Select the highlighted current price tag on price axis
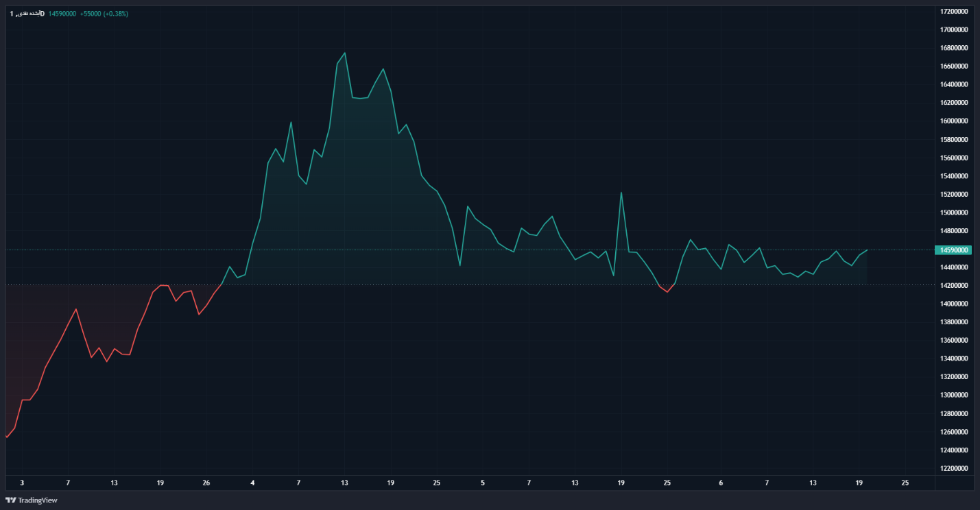This screenshot has width=980, height=510. point(955,250)
